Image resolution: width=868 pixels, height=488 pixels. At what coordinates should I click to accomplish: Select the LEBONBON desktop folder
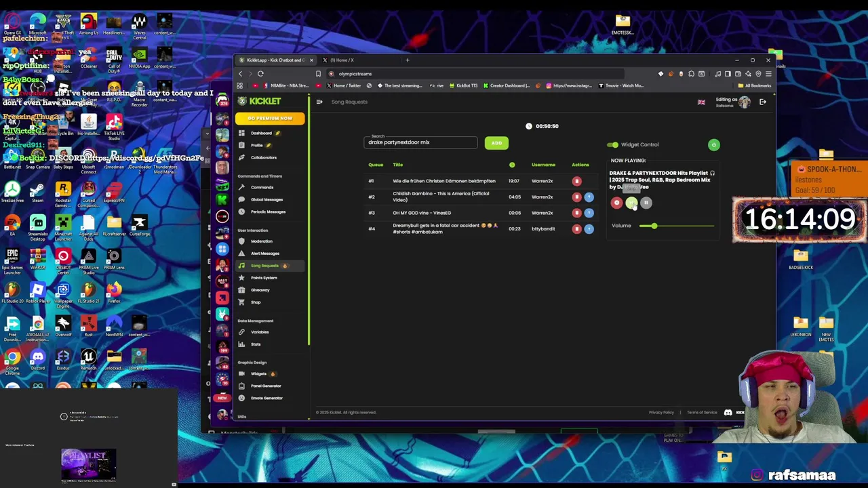(800, 327)
